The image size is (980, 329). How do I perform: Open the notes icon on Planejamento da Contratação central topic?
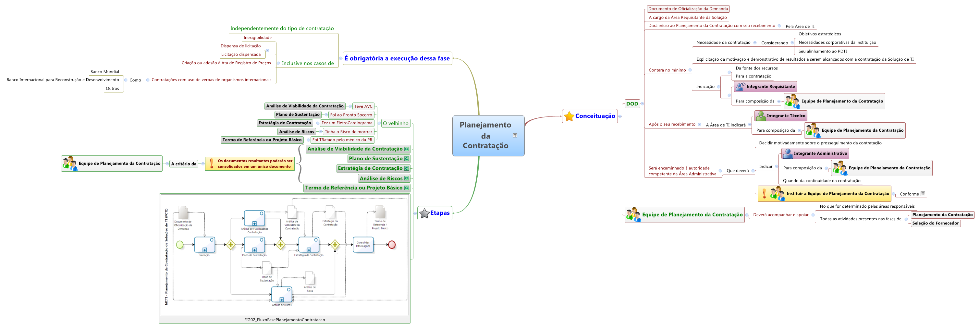click(x=515, y=136)
